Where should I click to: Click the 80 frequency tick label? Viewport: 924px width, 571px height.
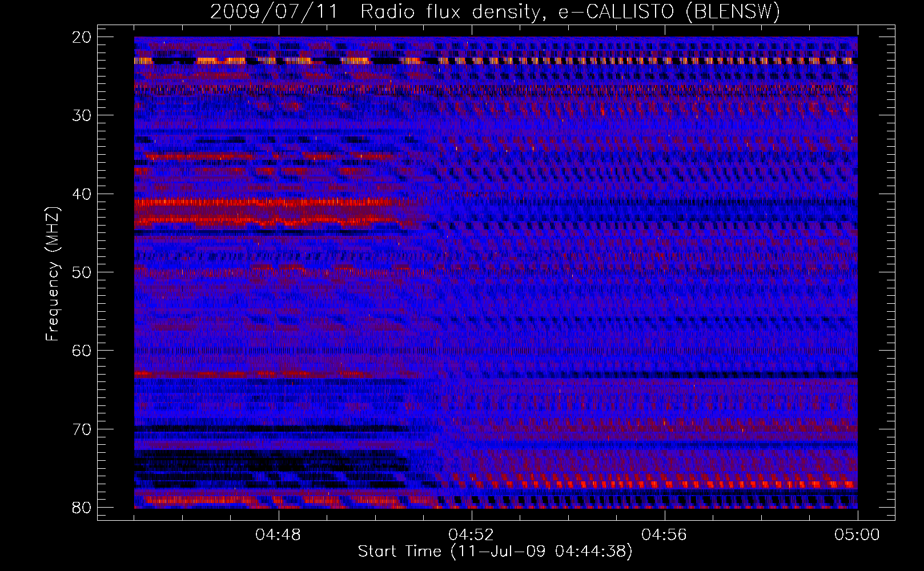(x=82, y=508)
